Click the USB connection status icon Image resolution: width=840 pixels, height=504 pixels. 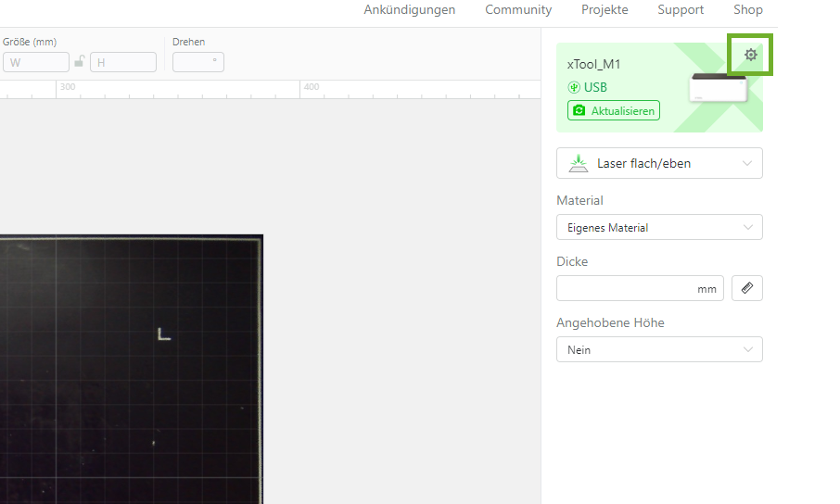(x=574, y=87)
